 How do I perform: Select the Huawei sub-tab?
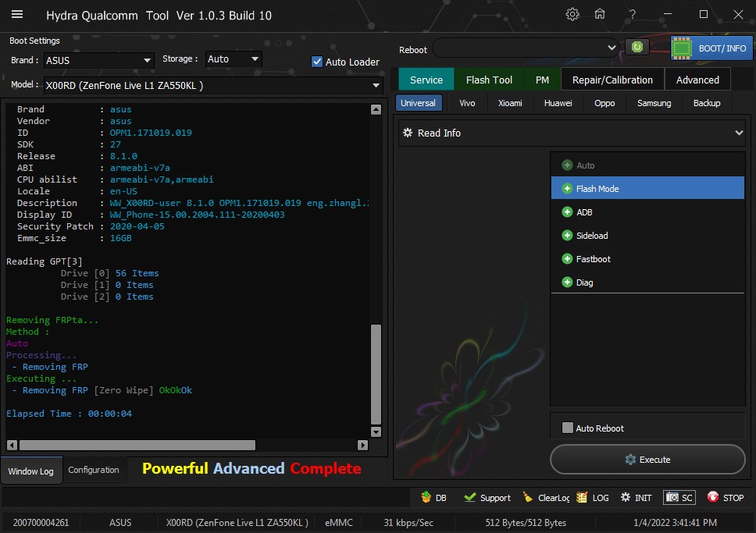pos(558,103)
